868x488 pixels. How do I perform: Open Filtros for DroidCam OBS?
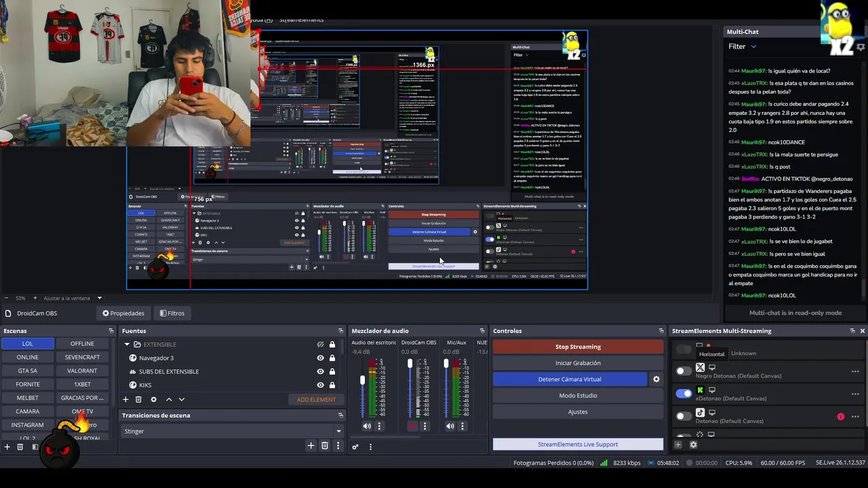tap(172, 313)
